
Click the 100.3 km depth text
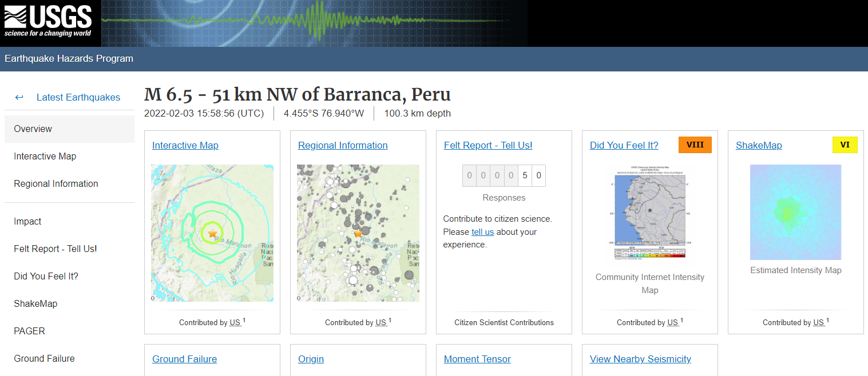[417, 113]
